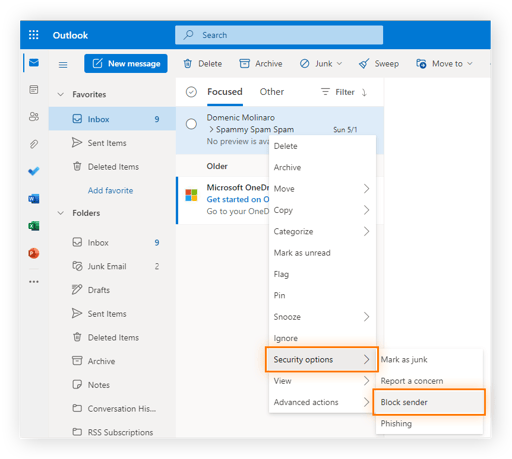Select Phishing in submenu
Image resolution: width=512 pixels, height=459 pixels.
tap(429, 423)
